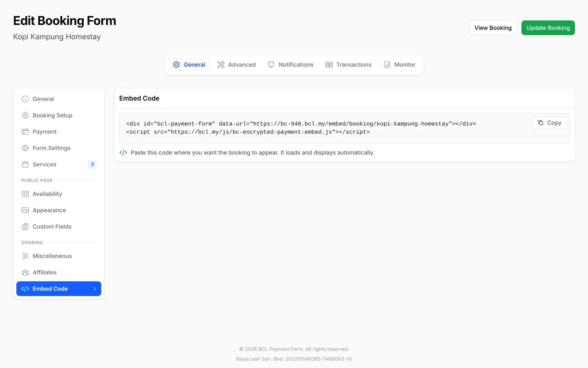This screenshot has height=368, width=588.
Task: Open the Miscellaneous section
Action: (x=59, y=256)
